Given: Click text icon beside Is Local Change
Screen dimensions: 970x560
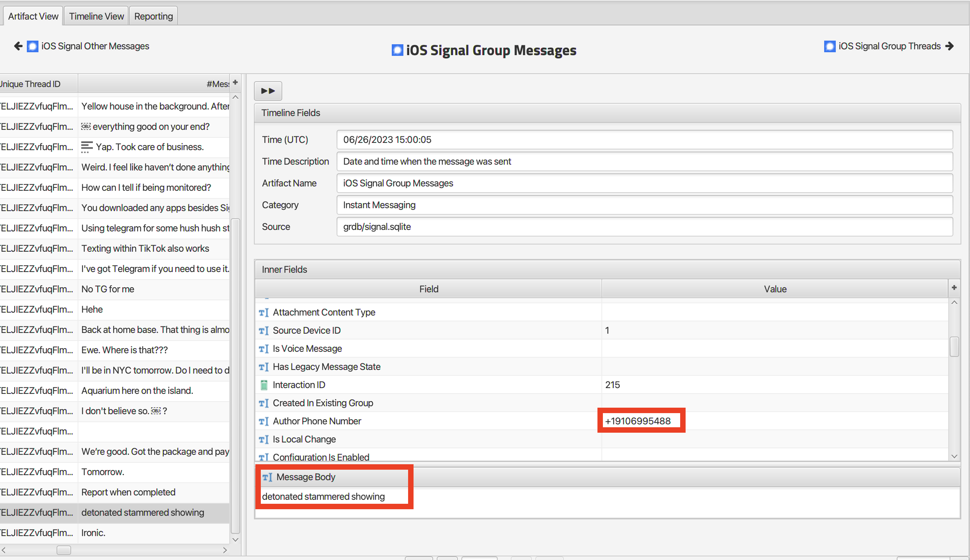Looking at the screenshot, I should [264, 439].
